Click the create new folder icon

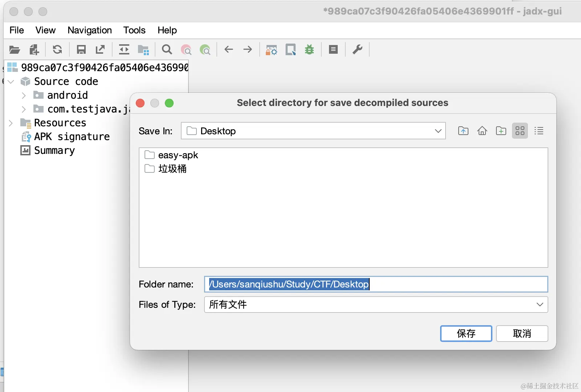click(x=501, y=131)
